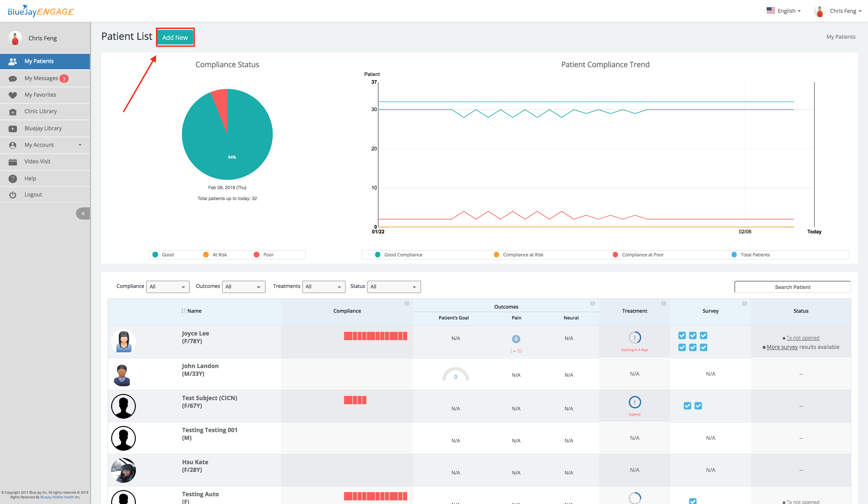Open the Treatments filter dropdown
868x504 pixels.
(x=323, y=287)
